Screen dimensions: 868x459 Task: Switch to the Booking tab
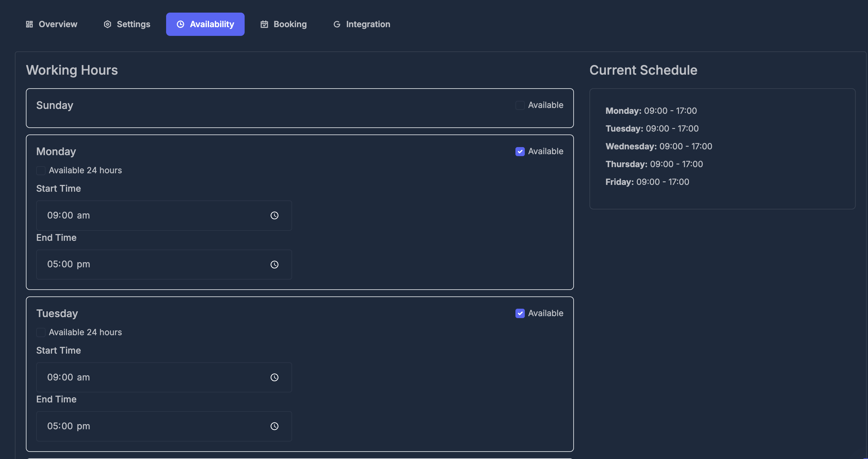283,24
